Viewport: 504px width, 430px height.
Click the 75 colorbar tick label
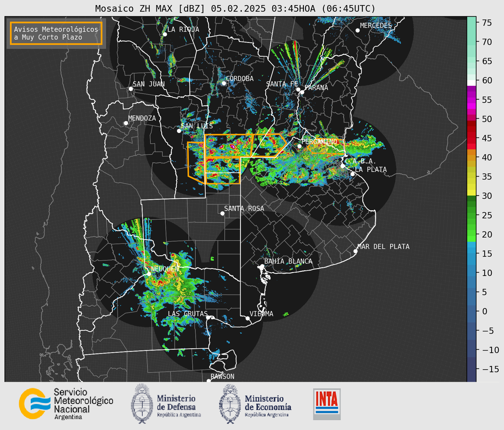487,23
